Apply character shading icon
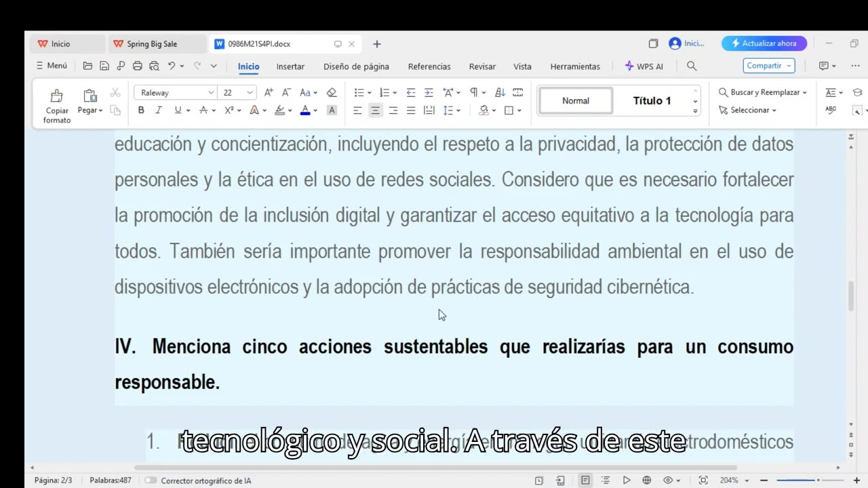This screenshot has height=488, width=868. pyautogui.click(x=332, y=110)
